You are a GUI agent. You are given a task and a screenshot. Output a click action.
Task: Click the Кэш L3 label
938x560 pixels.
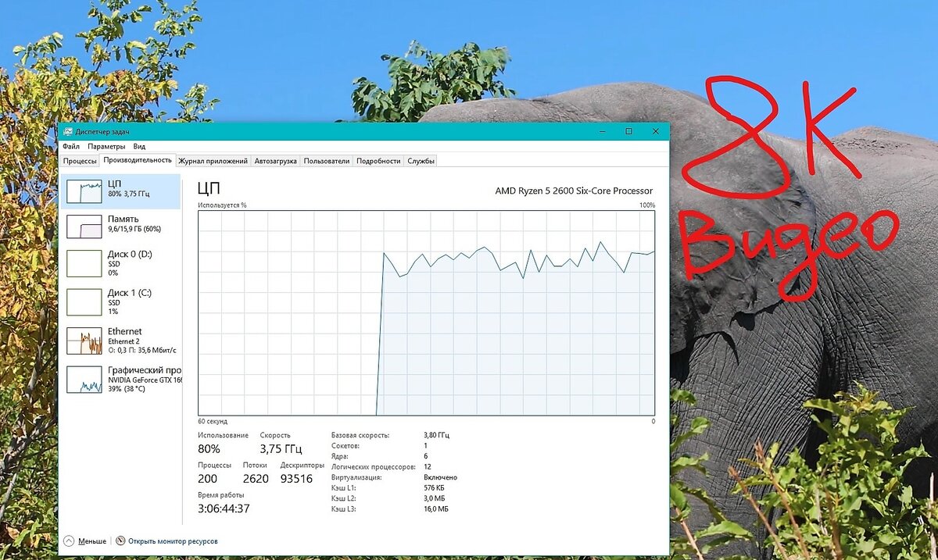point(343,508)
